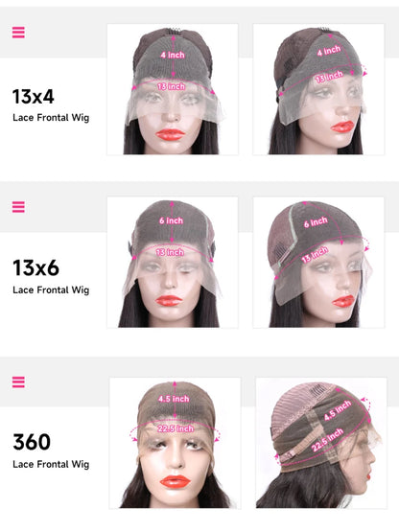Open the 13x6 side-view wig image
Viewport: 399px width, 532px height.
pyautogui.click(x=318, y=263)
